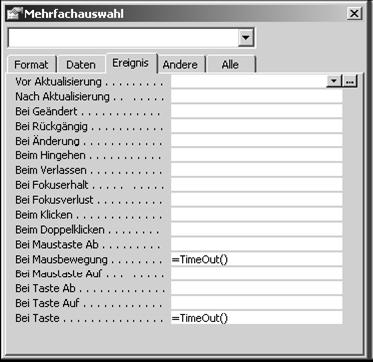373x362 pixels.
Task: Select the Beim Doppelklicken event field
Action: (x=257, y=229)
